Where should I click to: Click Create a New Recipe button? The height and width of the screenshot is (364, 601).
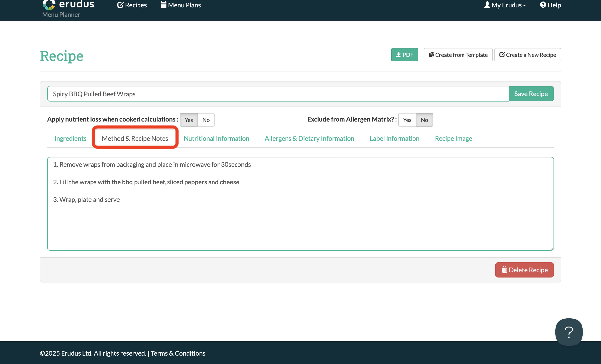pos(527,55)
